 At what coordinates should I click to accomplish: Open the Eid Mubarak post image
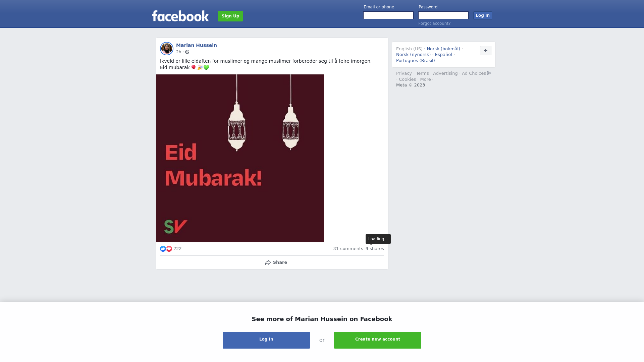click(x=240, y=158)
